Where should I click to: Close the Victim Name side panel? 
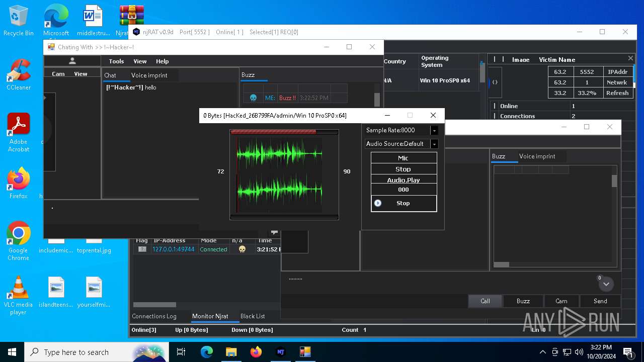[x=630, y=58]
